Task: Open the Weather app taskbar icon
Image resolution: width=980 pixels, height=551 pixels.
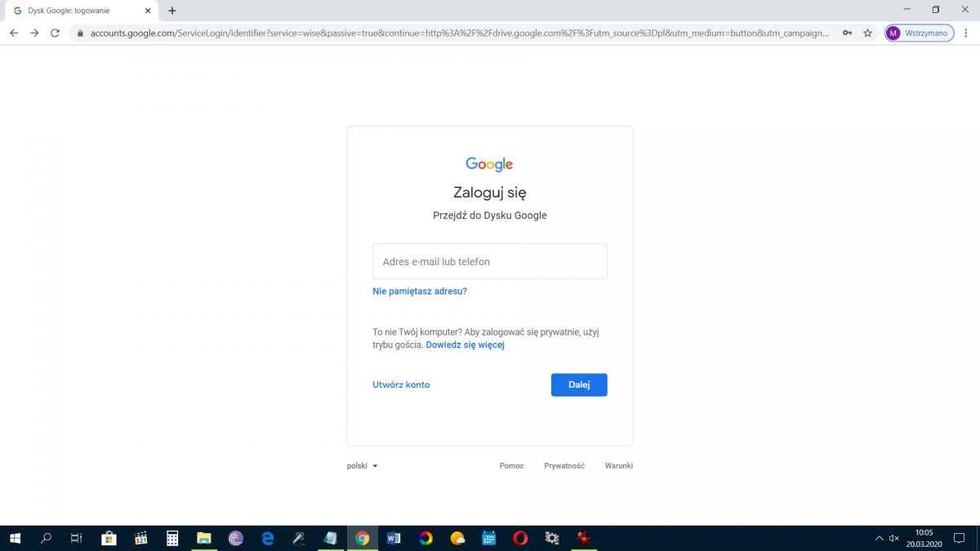Action: 457,538
